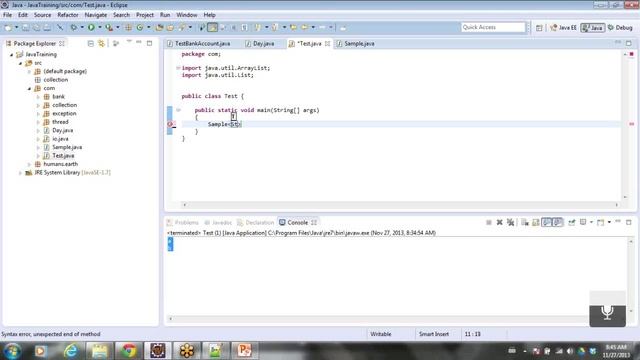
Task: Click Remove Launch in Console toolbar
Action: click(x=499, y=222)
